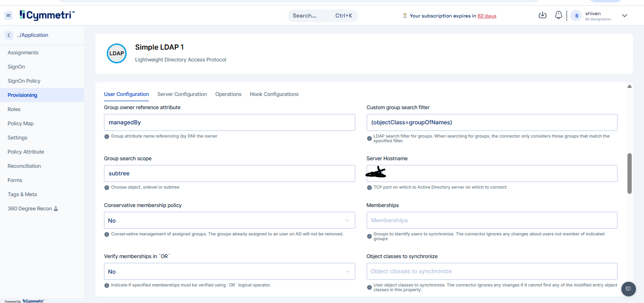Toggle the hamburger sidebar menu
This screenshot has width=644, height=303.
pyautogui.click(x=9, y=16)
